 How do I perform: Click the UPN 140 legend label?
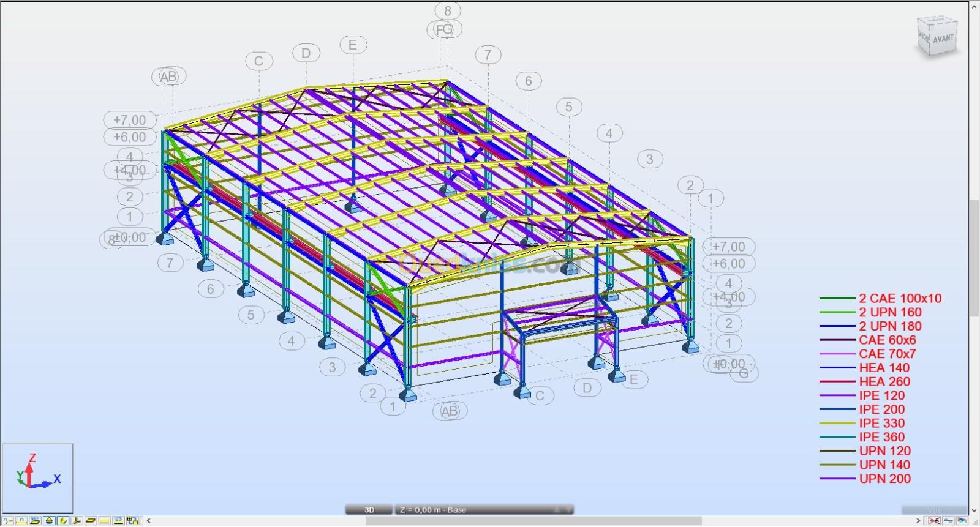pos(885,465)
